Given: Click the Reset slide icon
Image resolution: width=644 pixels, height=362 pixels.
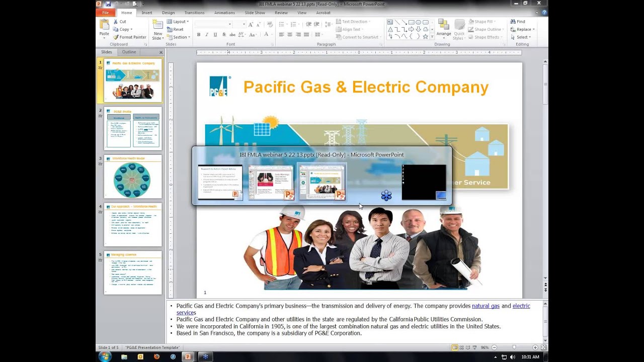Looking at the screenshot, I should pos(170,29).
